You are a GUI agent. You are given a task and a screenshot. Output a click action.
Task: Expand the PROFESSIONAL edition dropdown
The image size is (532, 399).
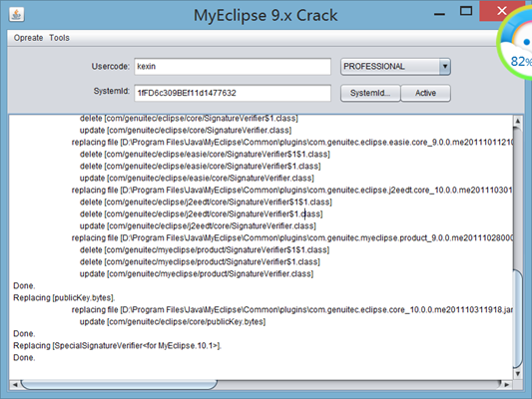pos(445,67)
